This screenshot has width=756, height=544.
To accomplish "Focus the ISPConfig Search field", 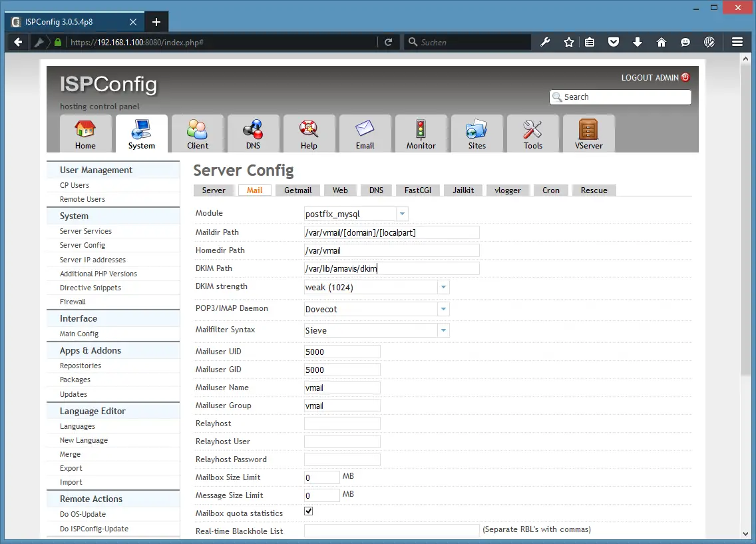I will point(620,97).
